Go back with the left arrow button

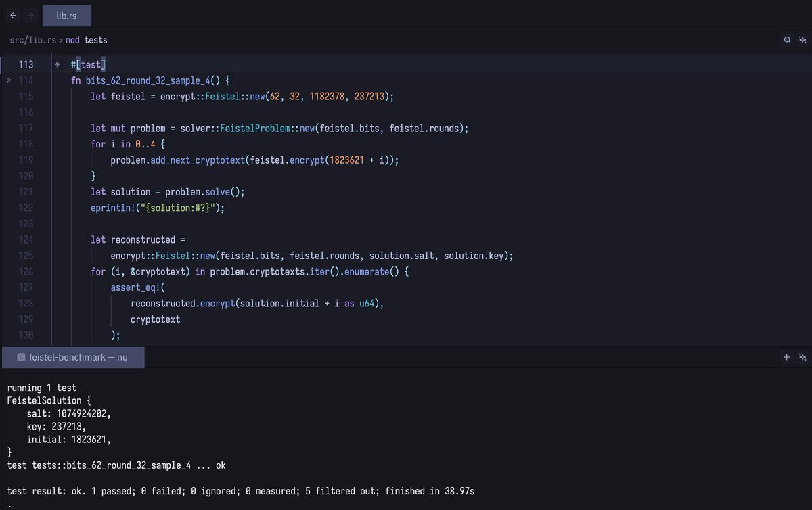pos(13,15)
